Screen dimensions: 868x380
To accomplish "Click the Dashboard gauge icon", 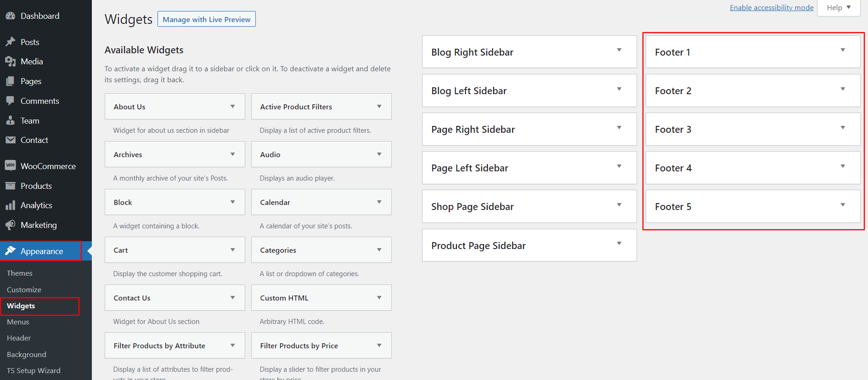I will (10, 16).
